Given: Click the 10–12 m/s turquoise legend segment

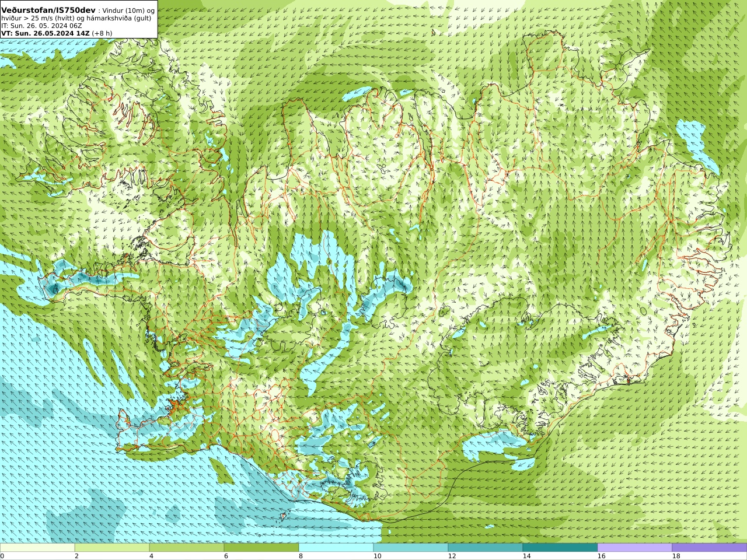Looking at the screenshot, I should 411,548.
